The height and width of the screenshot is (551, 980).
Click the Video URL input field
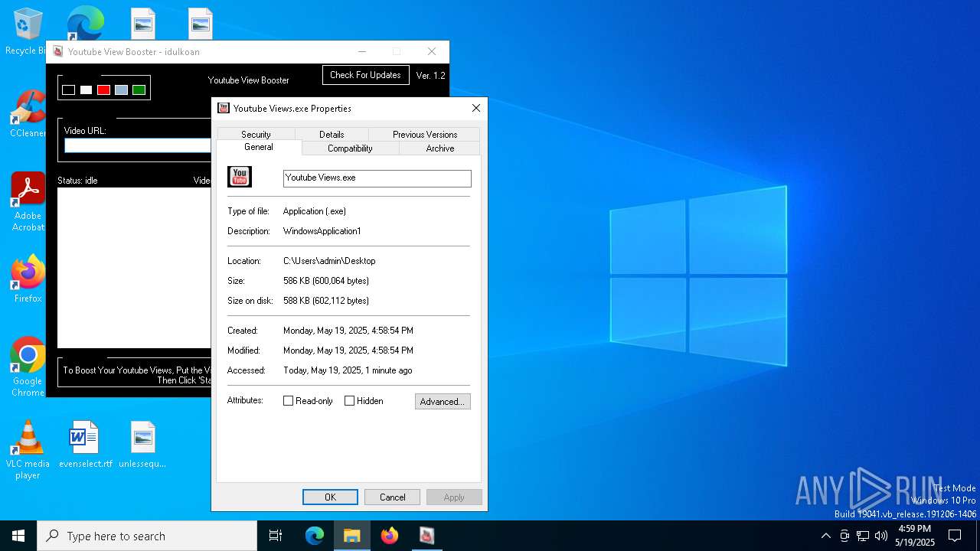point(138,145)
